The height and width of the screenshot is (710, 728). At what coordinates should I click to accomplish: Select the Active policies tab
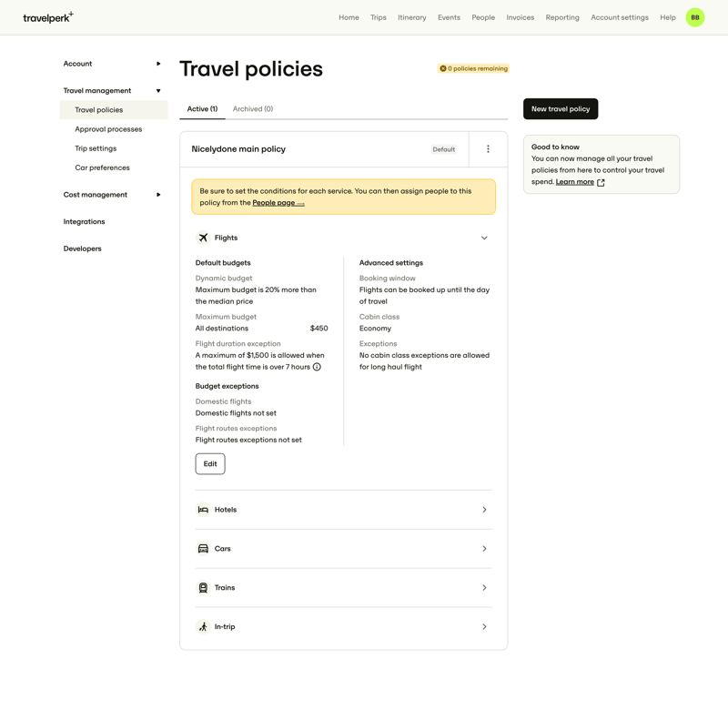click(x=201, y=108)
